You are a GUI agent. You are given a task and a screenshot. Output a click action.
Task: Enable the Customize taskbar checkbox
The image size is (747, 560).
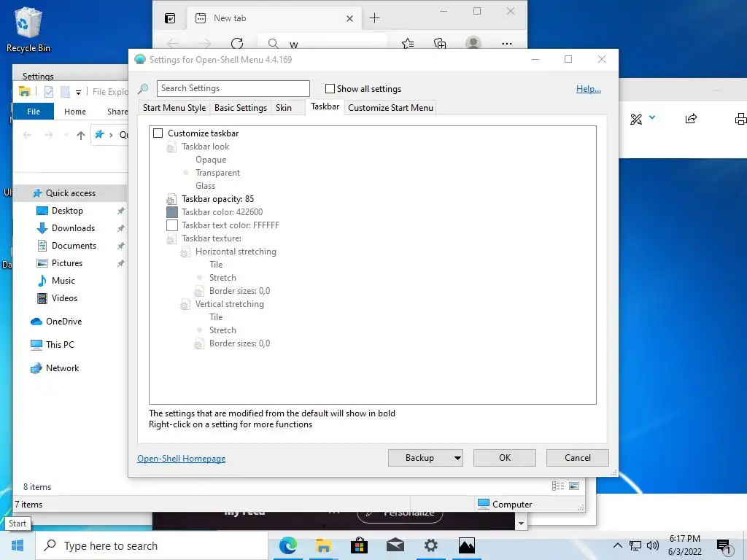pyautogui.click(x=158, y=133)
